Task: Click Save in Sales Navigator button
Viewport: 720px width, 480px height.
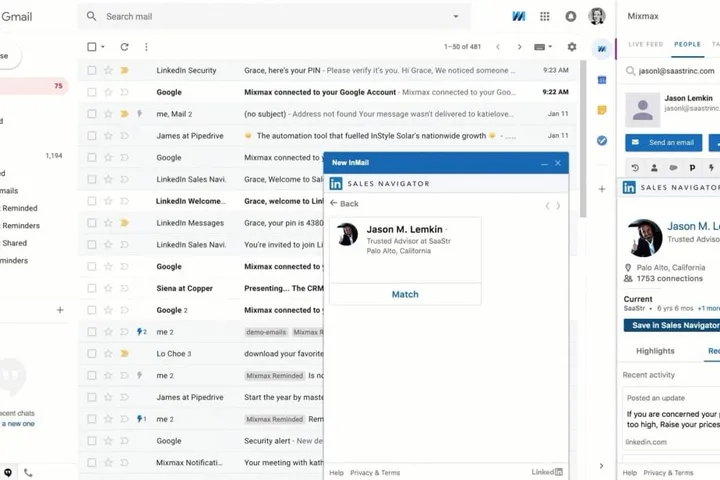Action: 672,325
